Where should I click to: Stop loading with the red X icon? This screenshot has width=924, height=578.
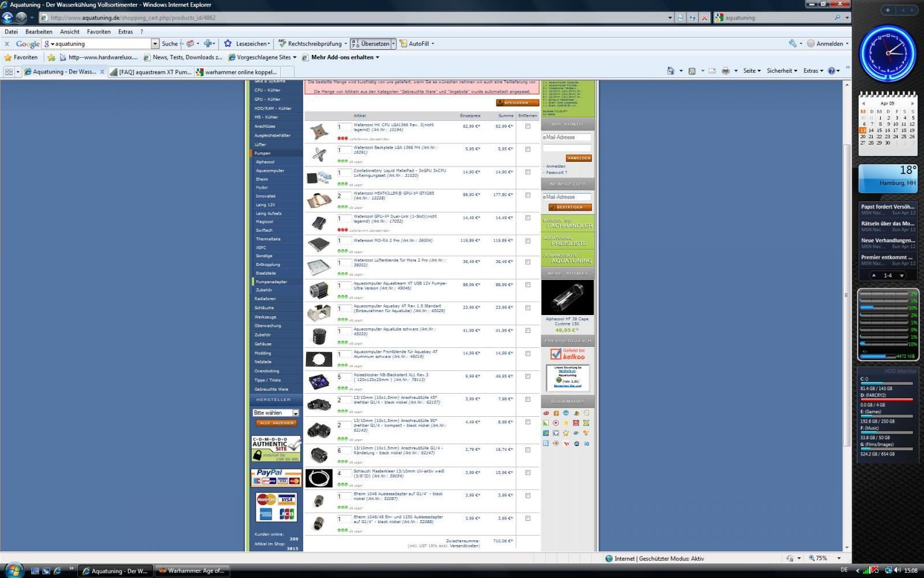pos(705,17)
